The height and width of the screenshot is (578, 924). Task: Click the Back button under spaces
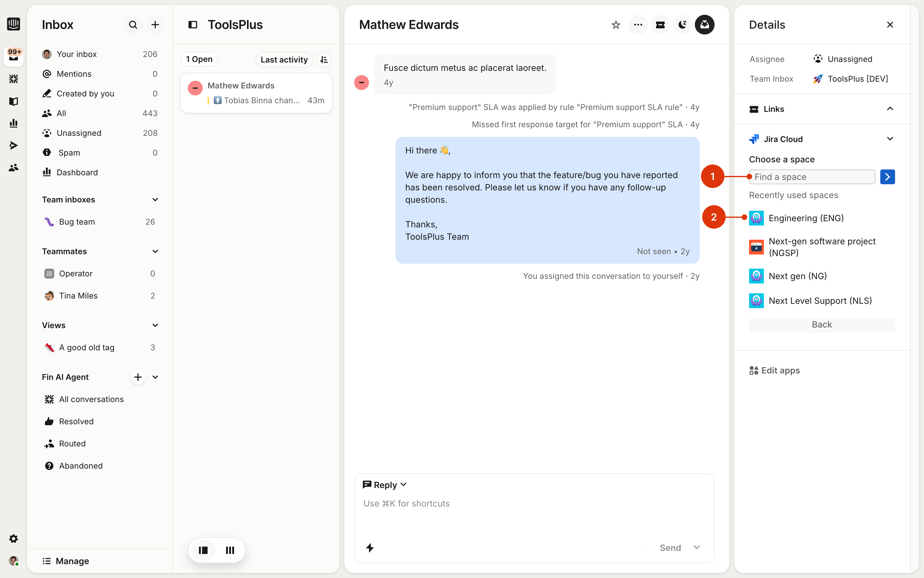point(821,324)
